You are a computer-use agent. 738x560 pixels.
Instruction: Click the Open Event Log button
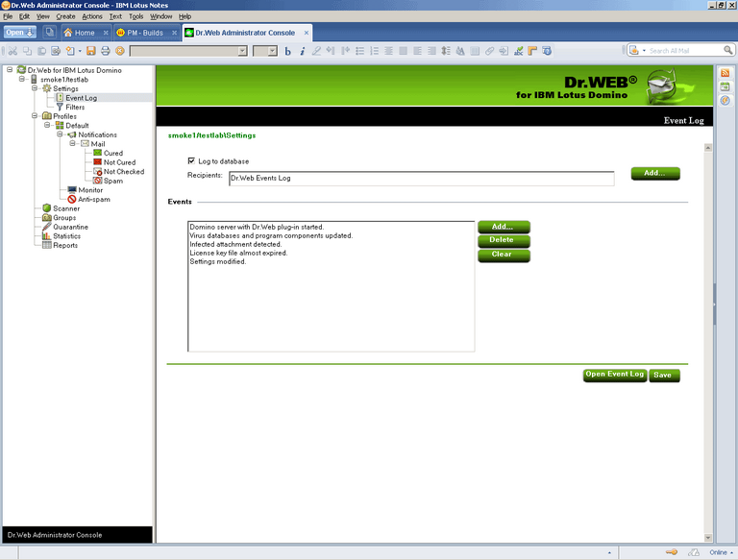[615, 375]
